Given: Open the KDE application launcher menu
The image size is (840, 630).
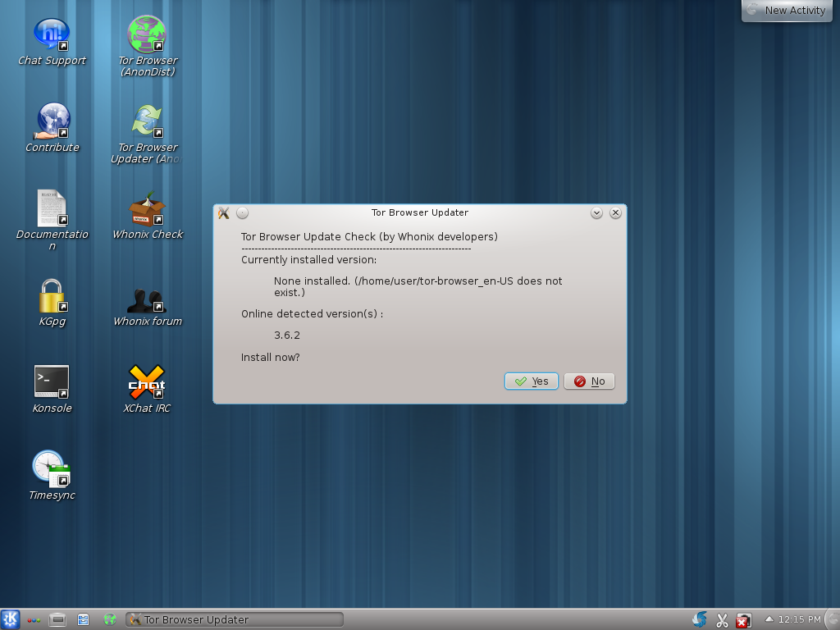Looking at the screenshot, I should (11, 619).
